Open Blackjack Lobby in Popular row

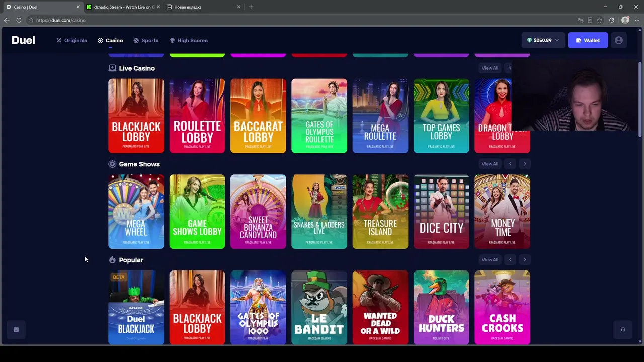tap(197, 308)
